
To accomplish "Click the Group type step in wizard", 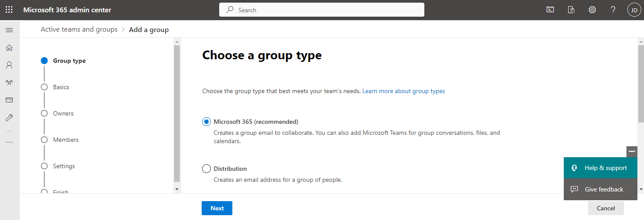I will [x=64, y=61].
